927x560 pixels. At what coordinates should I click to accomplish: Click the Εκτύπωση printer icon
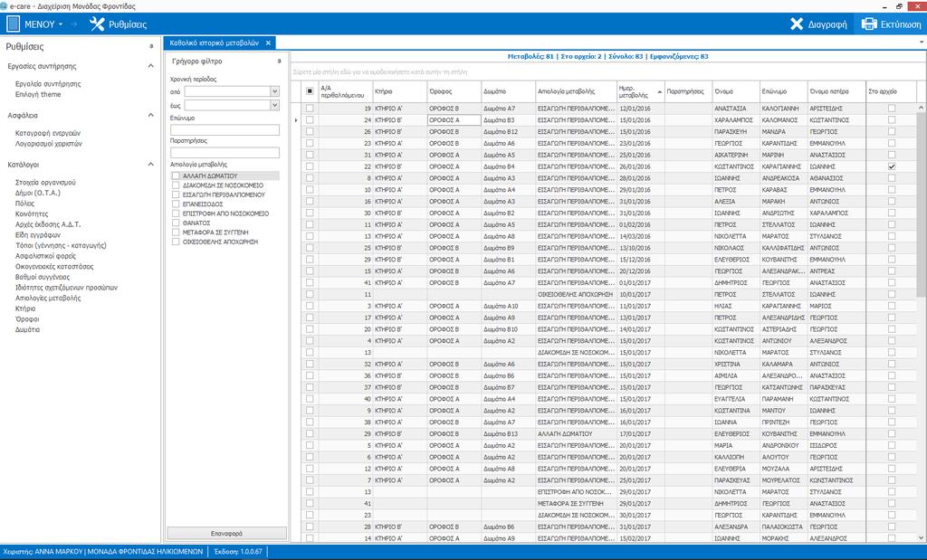point(869,24)
